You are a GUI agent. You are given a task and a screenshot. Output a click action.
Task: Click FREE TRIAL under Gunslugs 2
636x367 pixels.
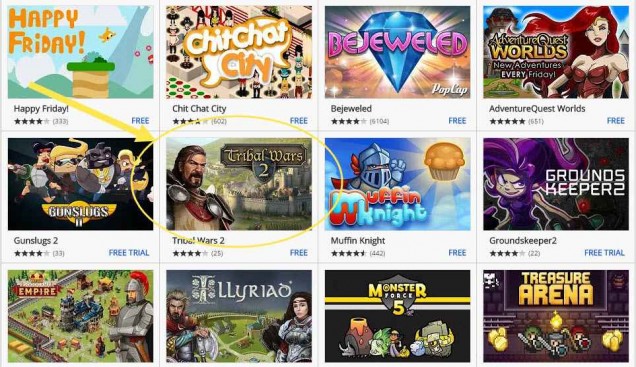129,253
